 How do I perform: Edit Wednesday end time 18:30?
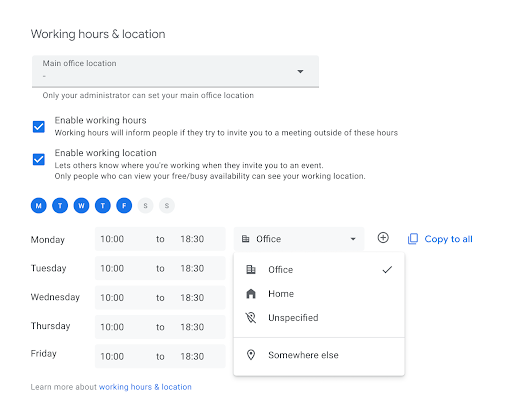click(x=192, y=298)
